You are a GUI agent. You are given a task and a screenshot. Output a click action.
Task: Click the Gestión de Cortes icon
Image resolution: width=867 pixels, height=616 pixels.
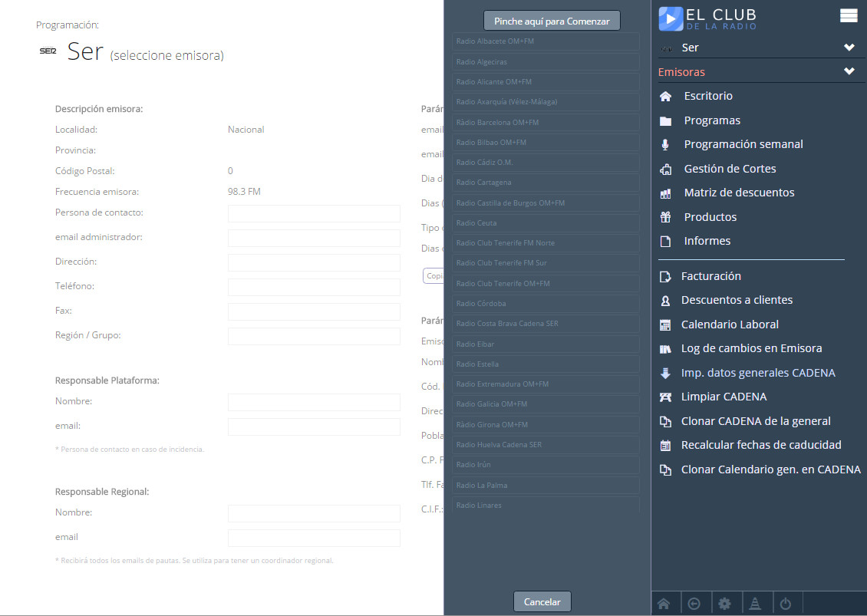[x=665, y=170]
